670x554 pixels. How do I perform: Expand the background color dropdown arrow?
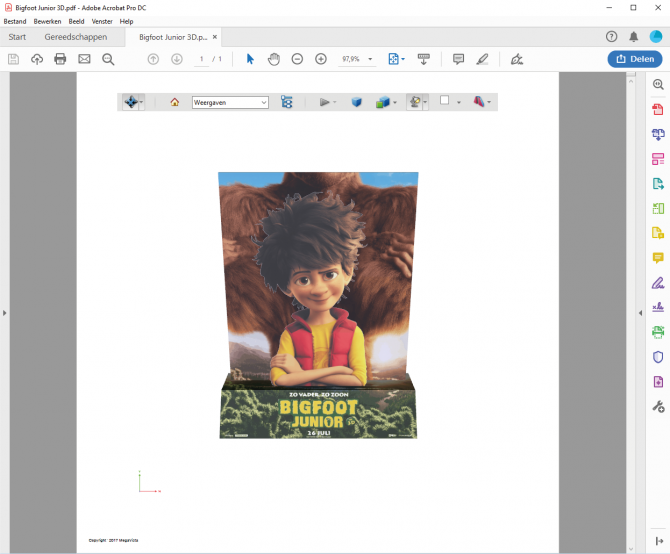point(459,103)
